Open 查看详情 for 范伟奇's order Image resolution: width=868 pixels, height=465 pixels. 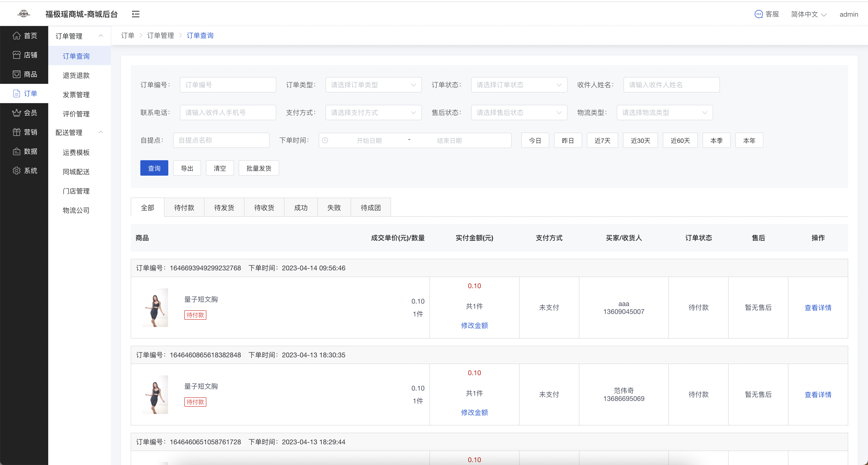click(x=818, y=394)
